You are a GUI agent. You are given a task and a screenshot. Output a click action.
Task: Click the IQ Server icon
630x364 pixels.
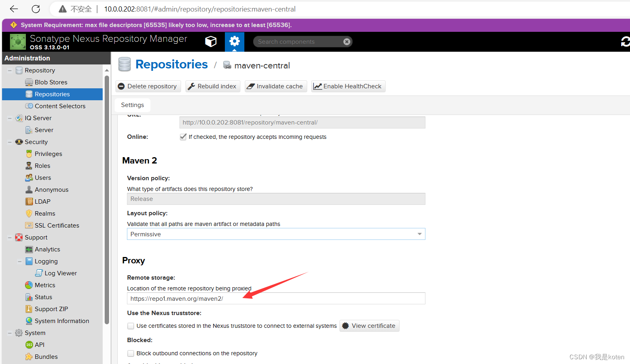(19, 118)
